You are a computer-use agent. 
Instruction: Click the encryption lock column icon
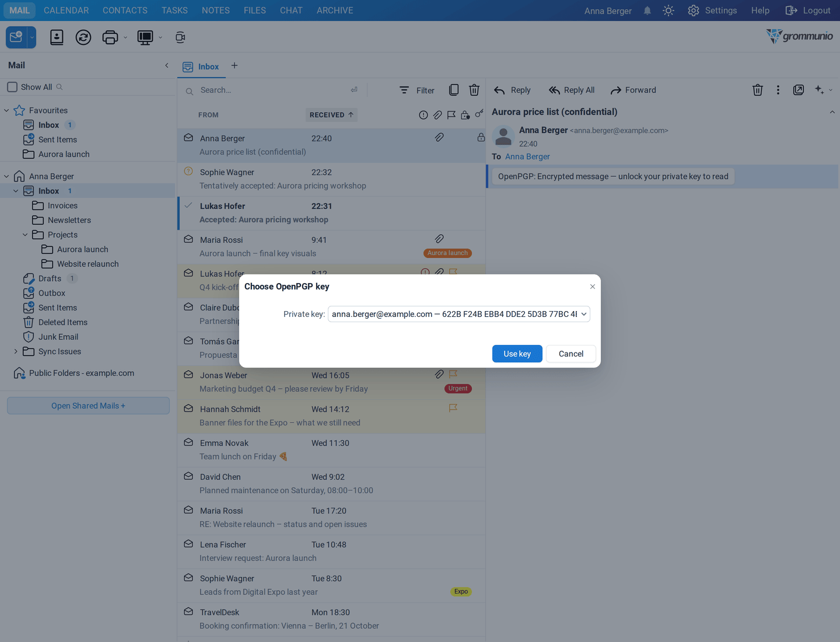466,115
